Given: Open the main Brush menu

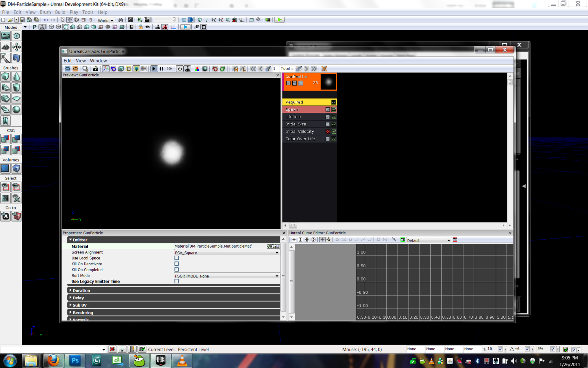Looking at the screenshot, I should tap(45, 12).
